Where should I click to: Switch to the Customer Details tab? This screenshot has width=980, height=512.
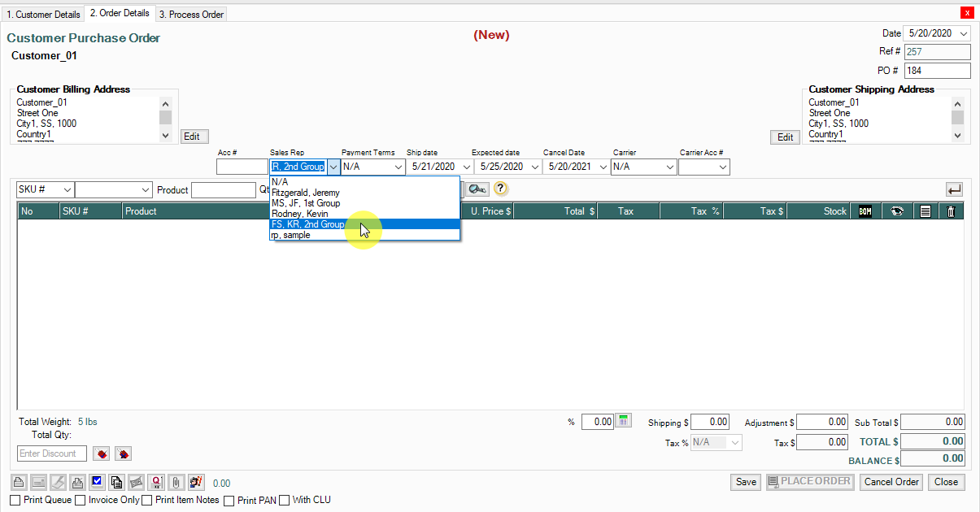[x=43, y=15]
